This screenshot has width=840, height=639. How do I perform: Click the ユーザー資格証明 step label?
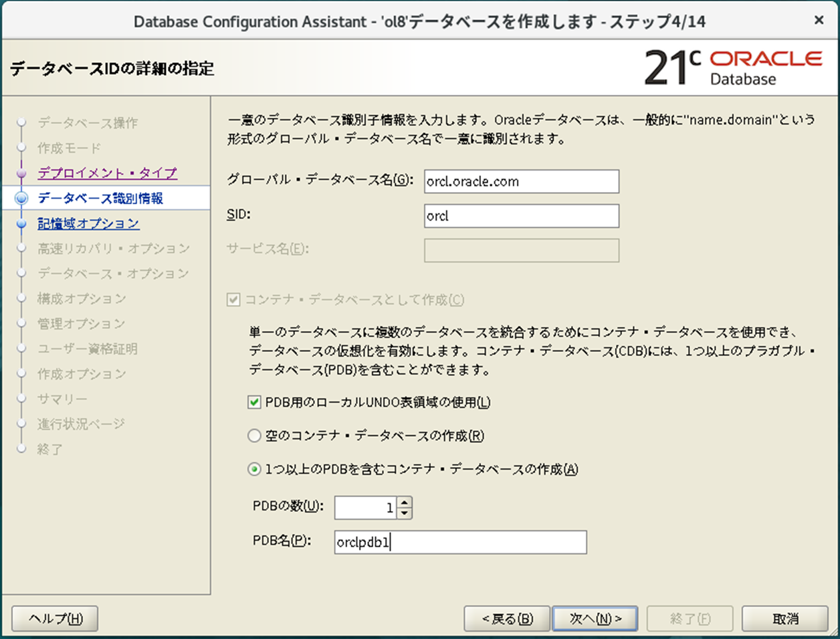click(88, 349)
